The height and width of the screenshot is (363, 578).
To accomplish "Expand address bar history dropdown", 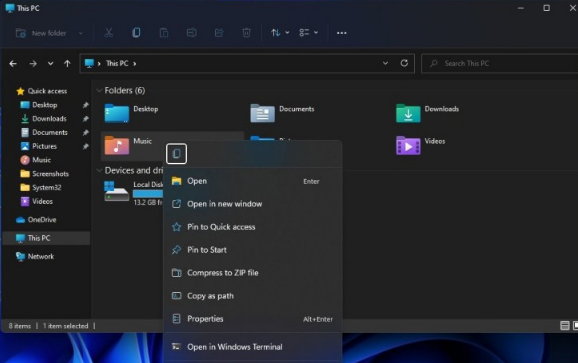I will pos(385,63).
